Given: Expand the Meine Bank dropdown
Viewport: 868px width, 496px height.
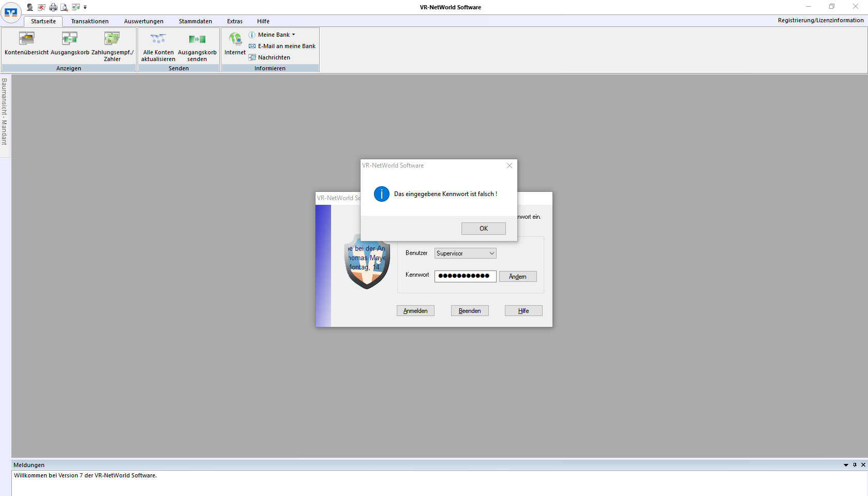Looking at the screenshot, I should tap(272, 35).
